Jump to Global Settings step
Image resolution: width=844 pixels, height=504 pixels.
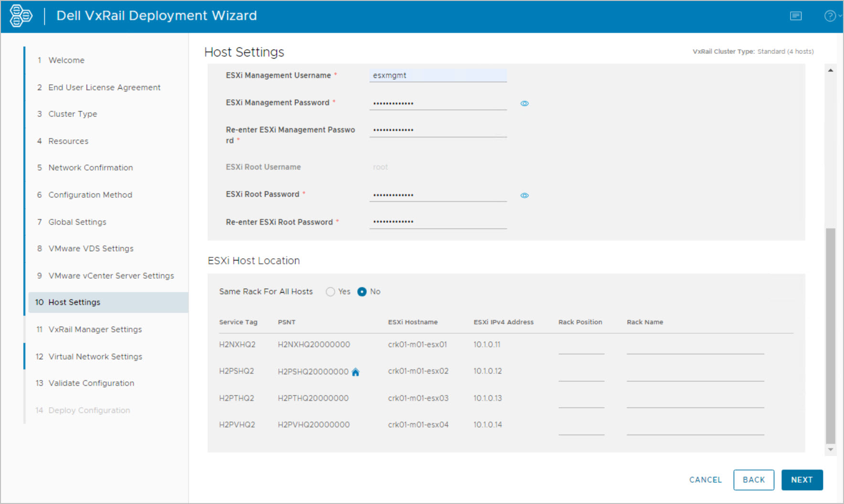77,222
